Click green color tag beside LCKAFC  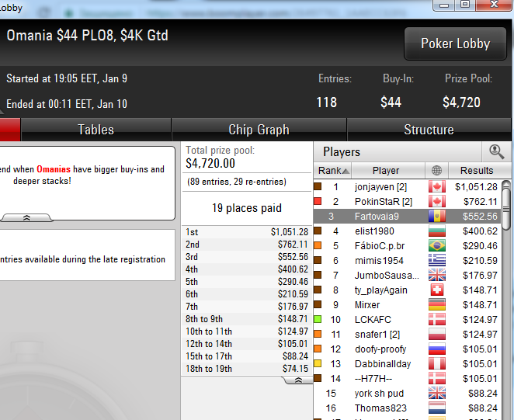pos(318,319)
